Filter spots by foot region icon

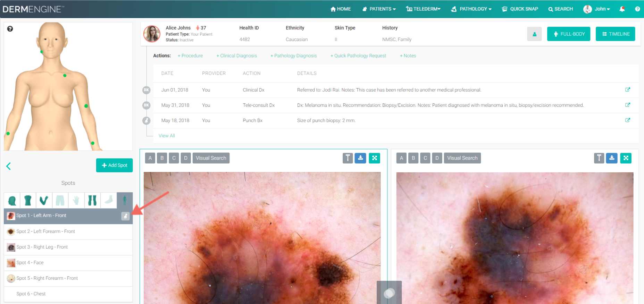(109, 200)
